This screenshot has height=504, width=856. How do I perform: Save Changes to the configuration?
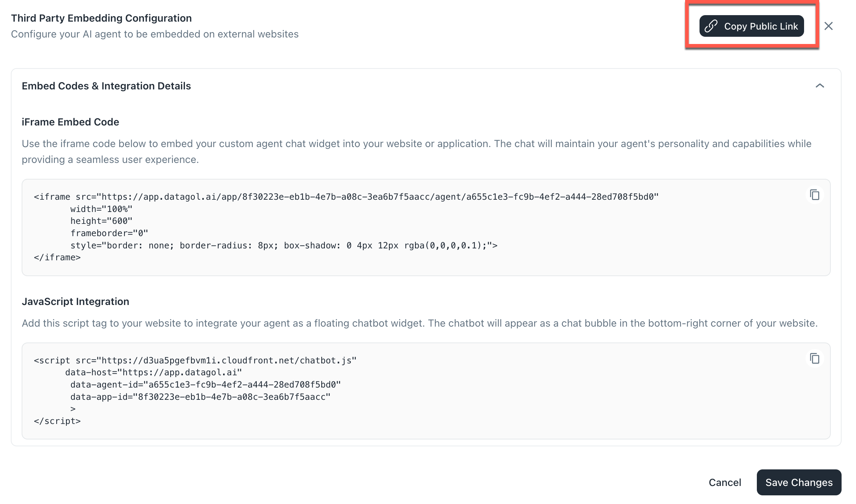pyautogui.click(x=799, y=482)
